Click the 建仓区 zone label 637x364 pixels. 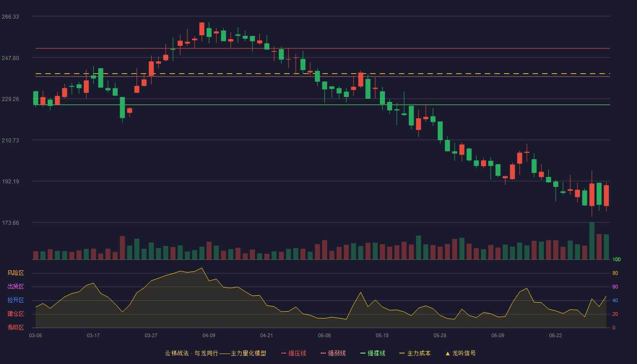15,314
